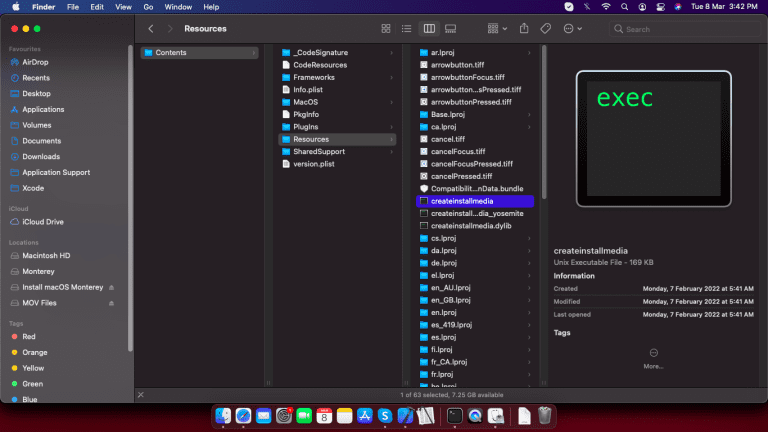This screenshot has width=768, height=432.
Task: Open Application Support in the sidebar
Action: [56, 172]
